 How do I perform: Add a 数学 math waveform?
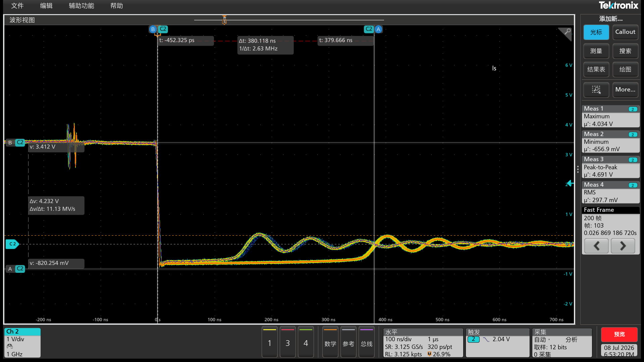click(x=330, y=343)
